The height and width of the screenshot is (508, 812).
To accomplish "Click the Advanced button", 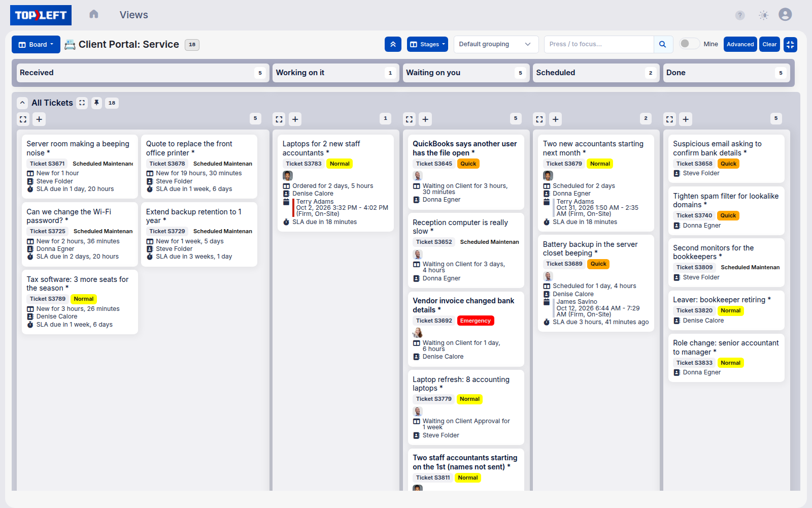I will pos(740,44).
